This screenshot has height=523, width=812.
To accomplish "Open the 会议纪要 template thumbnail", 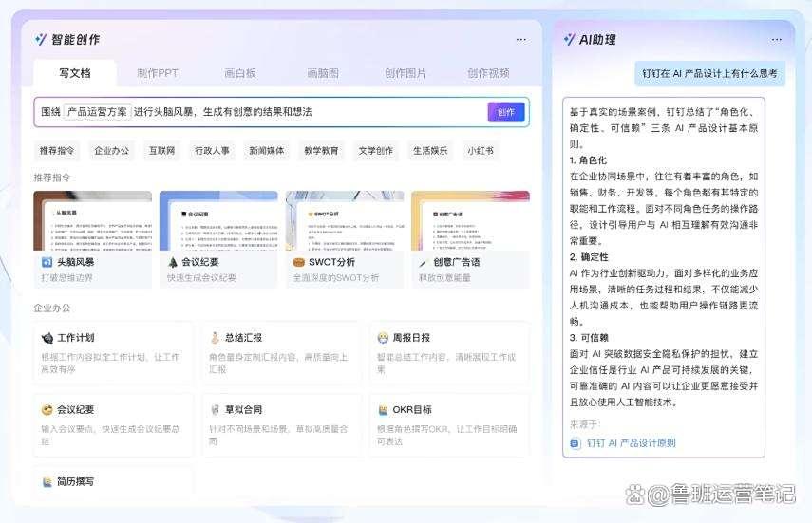I will tap(218, 220).
